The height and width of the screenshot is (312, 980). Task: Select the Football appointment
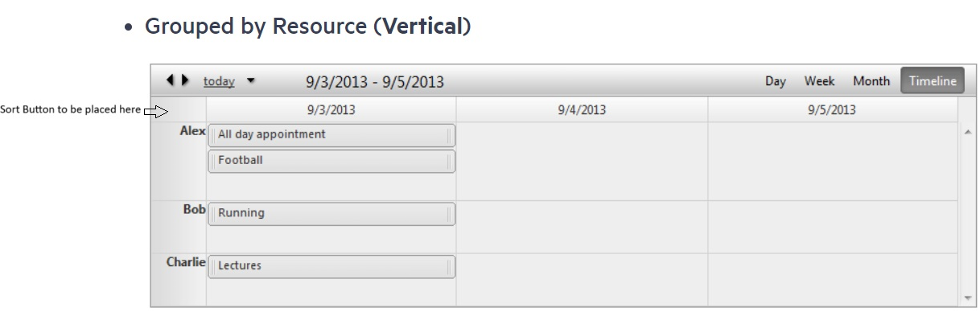(x=331, y=161)
